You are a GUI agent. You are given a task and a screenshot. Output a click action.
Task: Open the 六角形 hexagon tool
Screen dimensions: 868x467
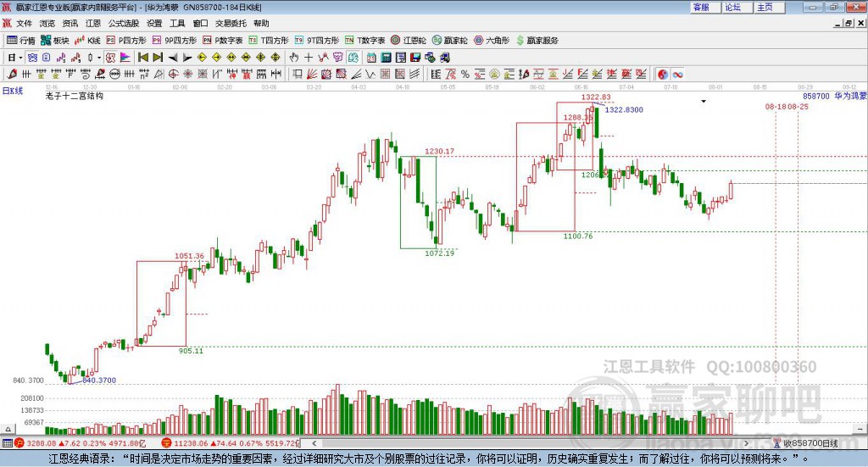pyautogui.click(x=492, y=41)
